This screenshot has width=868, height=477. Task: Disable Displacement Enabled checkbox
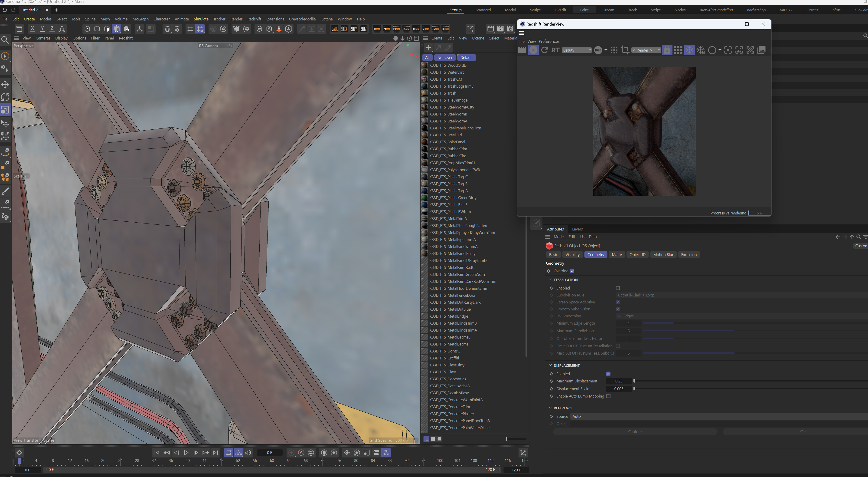pyautogui.click(x=608, y=374)
